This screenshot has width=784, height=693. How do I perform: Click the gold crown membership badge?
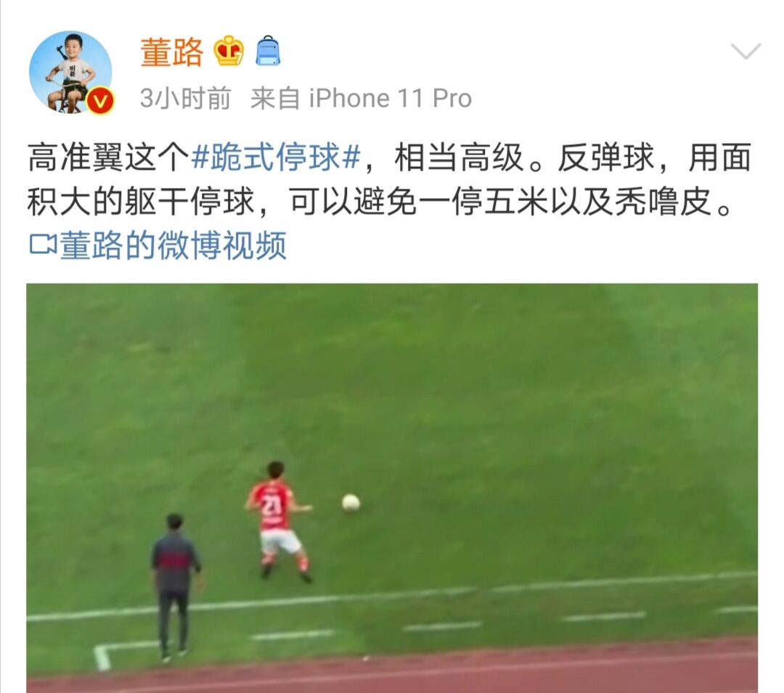229,51
